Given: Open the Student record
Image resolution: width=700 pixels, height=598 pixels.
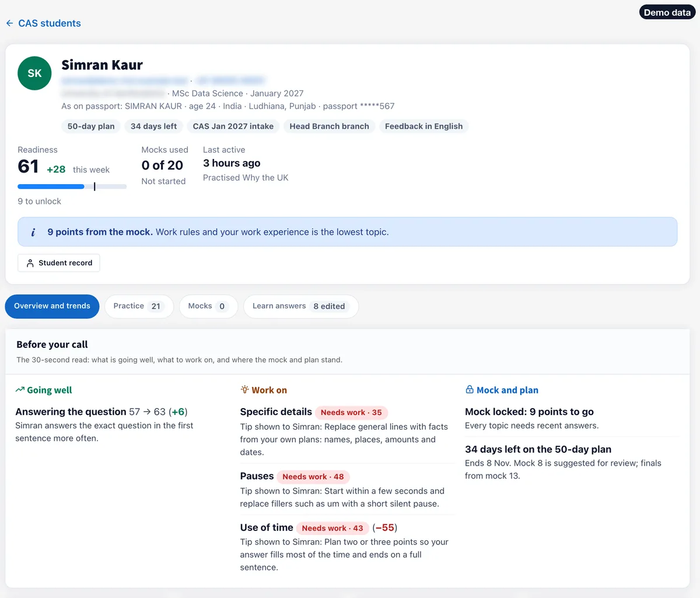Looking at the screenshot, I should 59,263.
